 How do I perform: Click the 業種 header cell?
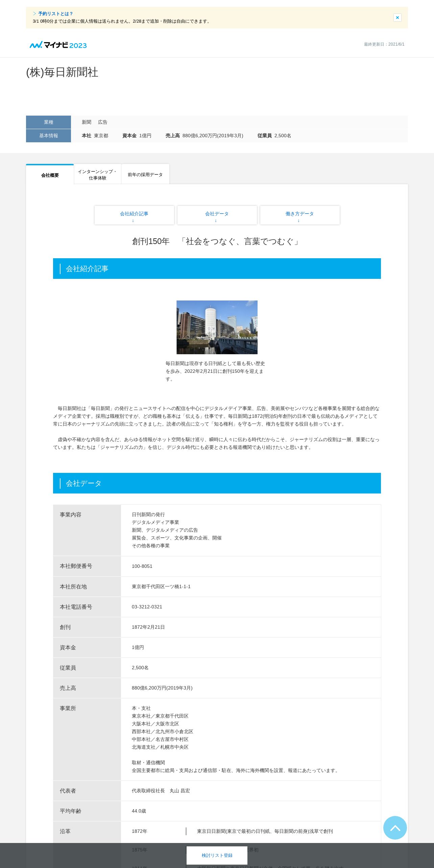(x=48, y=122)
